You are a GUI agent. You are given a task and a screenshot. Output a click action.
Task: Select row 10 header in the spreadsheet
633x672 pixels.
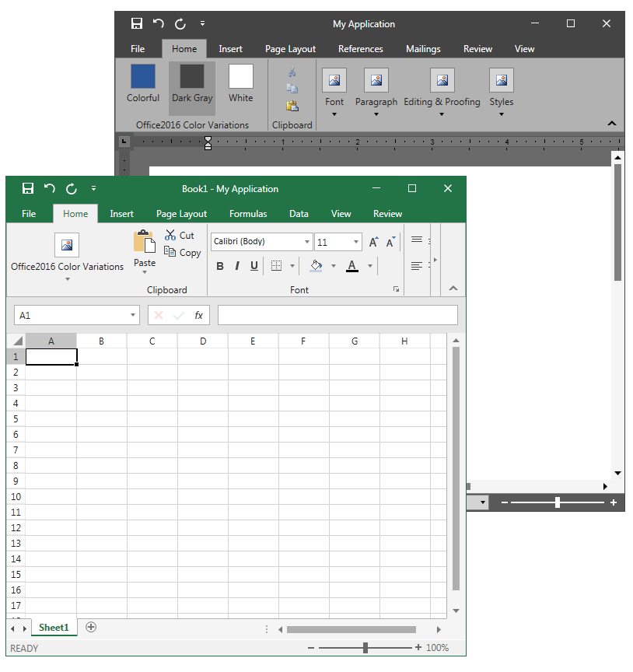(x=16, y=497)
